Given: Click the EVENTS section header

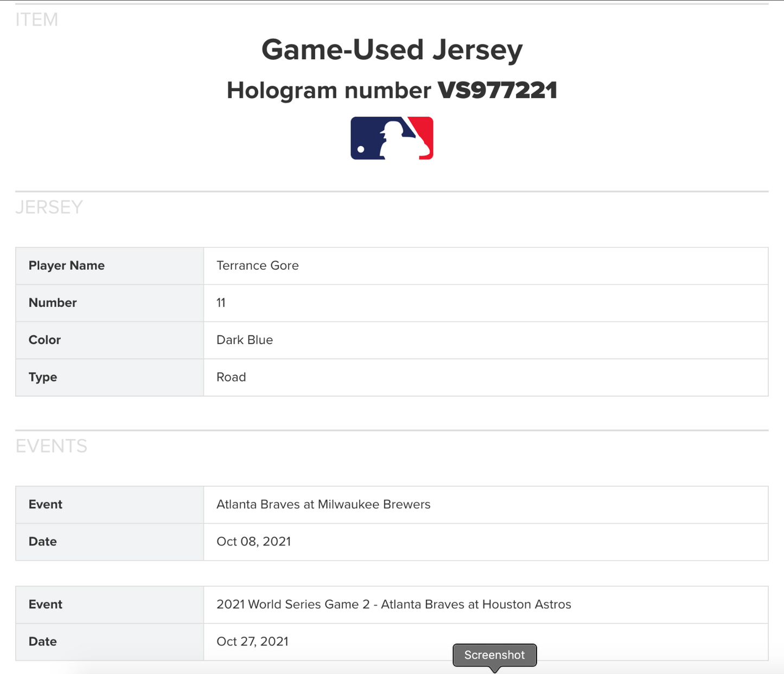Looking at the screenshot, I should 51,446.
